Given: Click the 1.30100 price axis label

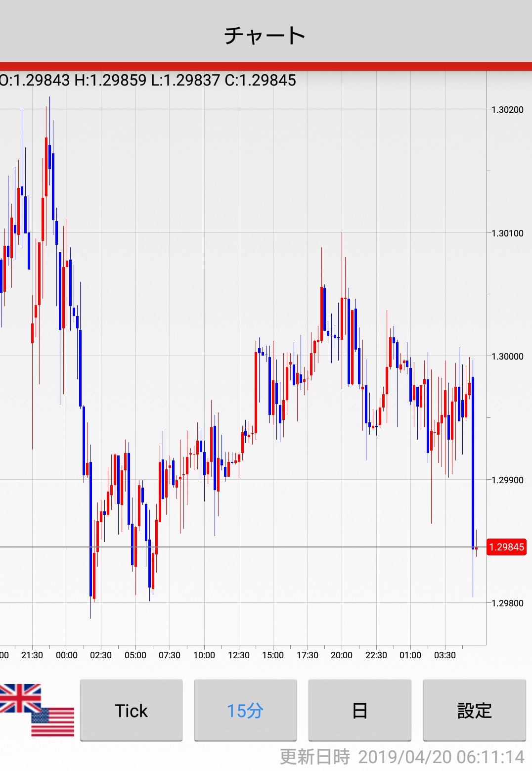Looking at the screenshot, I should pyautogui.click(x=507, y=233).
